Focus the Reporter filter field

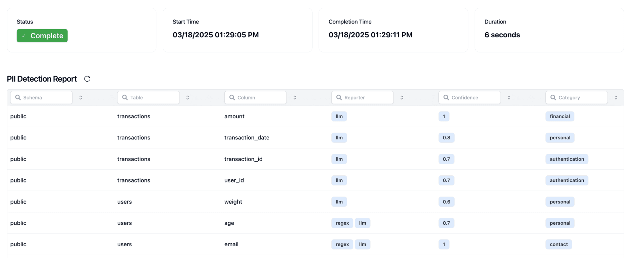(x=363, y=97)
